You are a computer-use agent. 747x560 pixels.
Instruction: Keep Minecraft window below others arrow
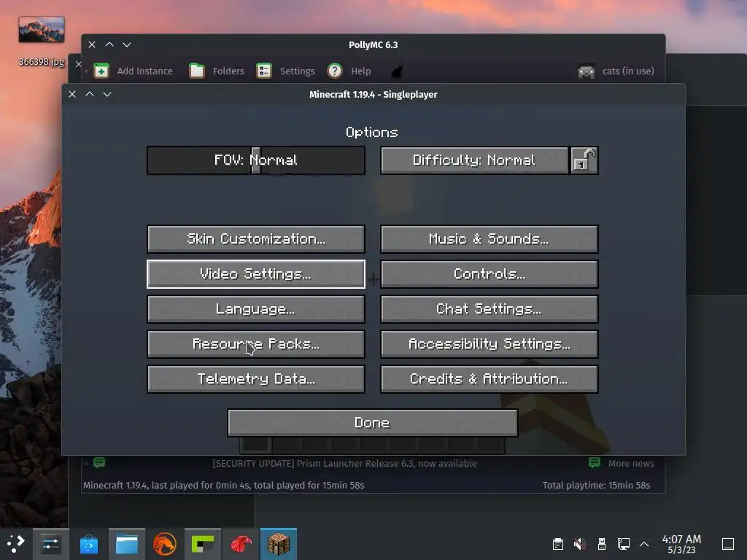click(x=107, y=94)
